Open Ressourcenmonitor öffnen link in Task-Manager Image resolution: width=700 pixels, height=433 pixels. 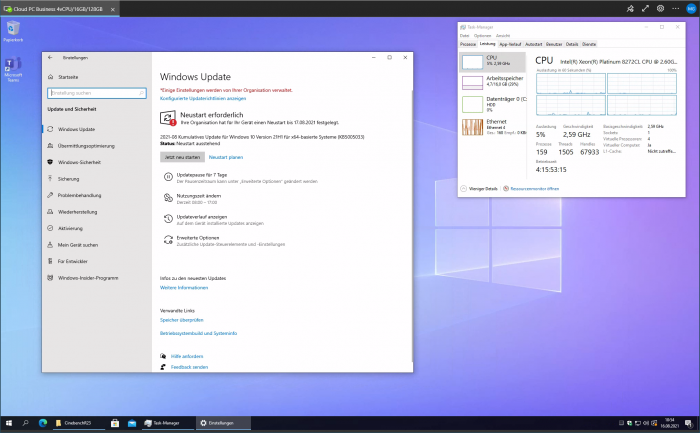click(x=534, y=188)
